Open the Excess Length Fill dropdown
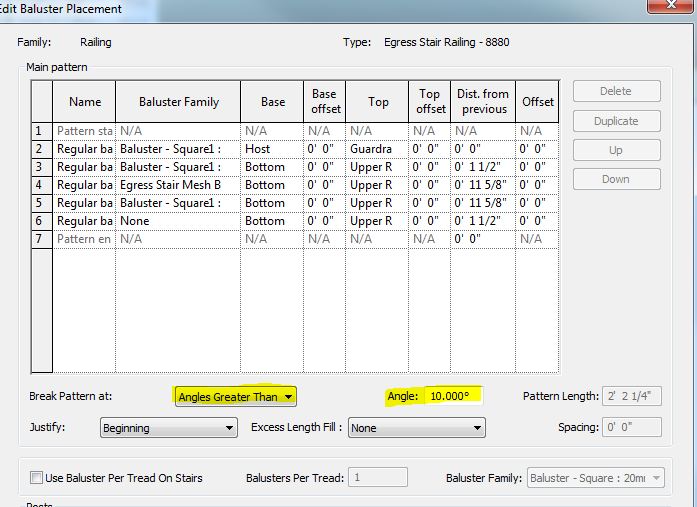Image resolution: width=697 pixels, height=507 pixels. (x=415, y=428)
